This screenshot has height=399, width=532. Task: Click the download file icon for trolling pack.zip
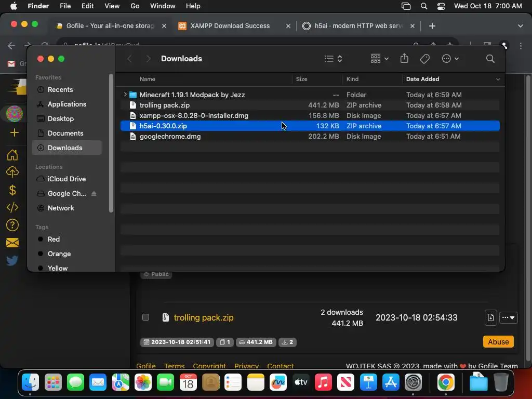click(490, 317)
